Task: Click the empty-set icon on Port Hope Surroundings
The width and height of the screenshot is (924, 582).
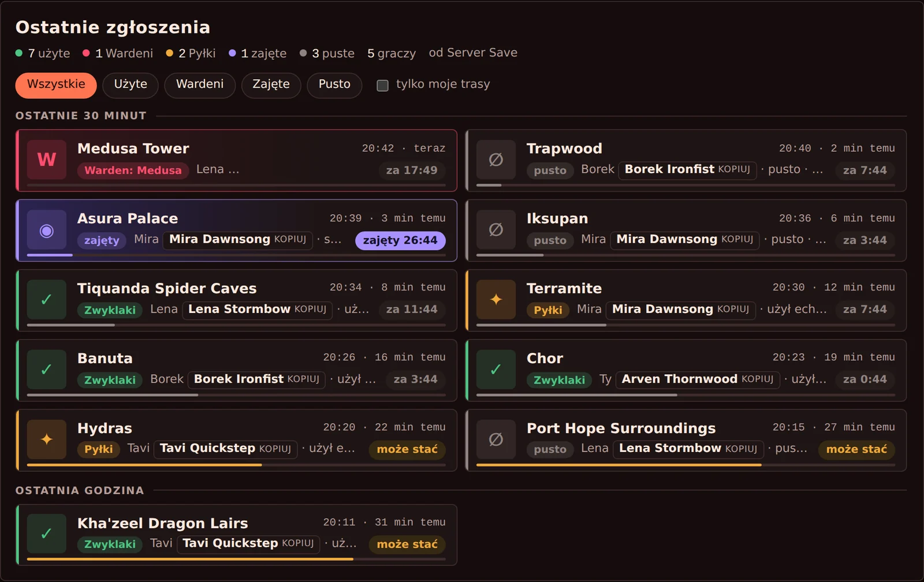Action: 496,439
